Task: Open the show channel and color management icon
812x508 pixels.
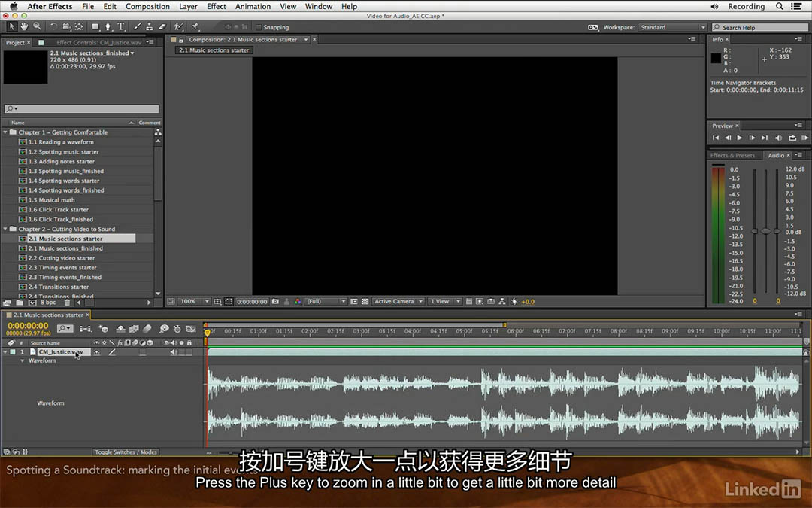Action: [297, 301]
